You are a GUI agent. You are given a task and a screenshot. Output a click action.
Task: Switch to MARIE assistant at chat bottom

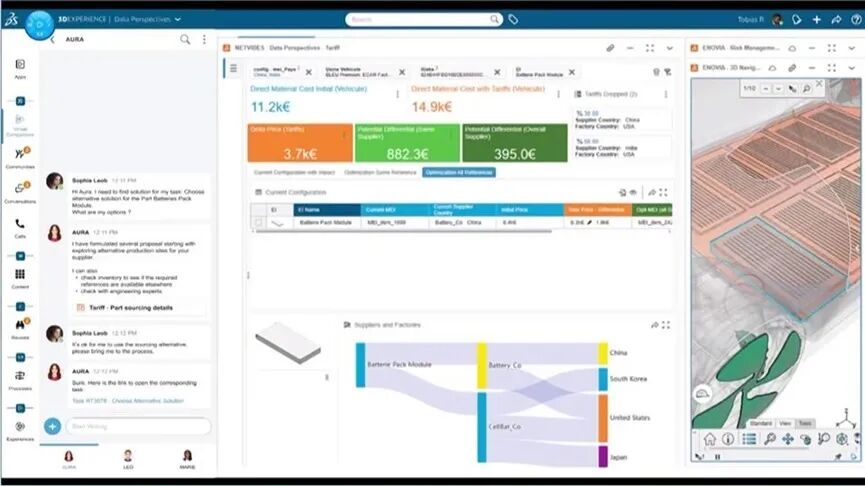[188, 458]
